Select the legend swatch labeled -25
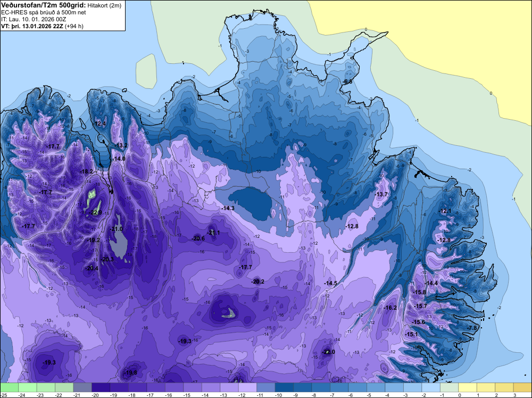The width and height of the screenshot is (532, 398). pos(9,387)
